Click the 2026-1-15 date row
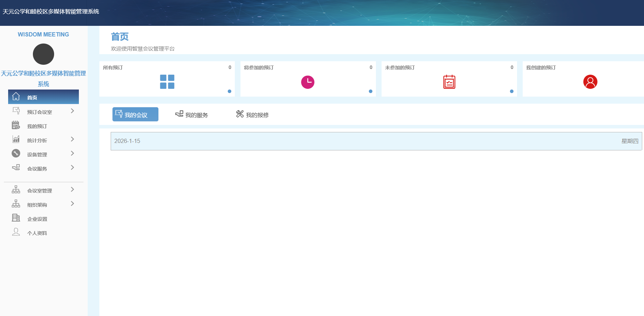Image resolution: width=644 pixels, height=316 pixels. 376,141
